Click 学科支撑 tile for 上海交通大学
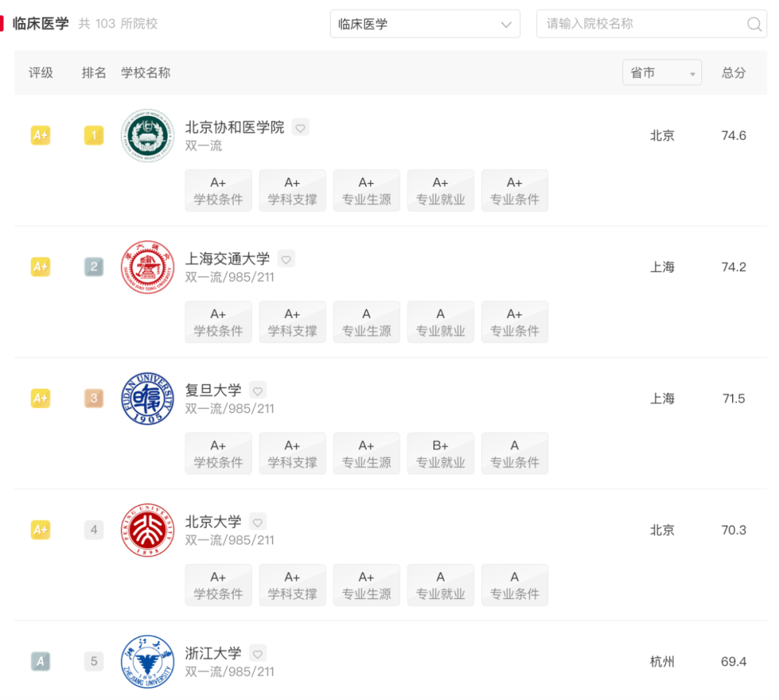The width and height of the screenshot is (779, 700). point(292,322)
